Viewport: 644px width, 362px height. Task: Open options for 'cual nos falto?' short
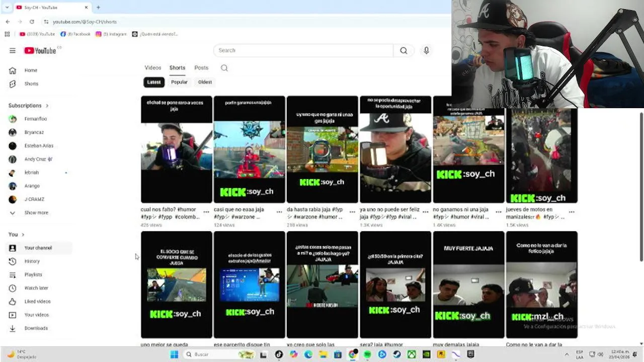206,212
